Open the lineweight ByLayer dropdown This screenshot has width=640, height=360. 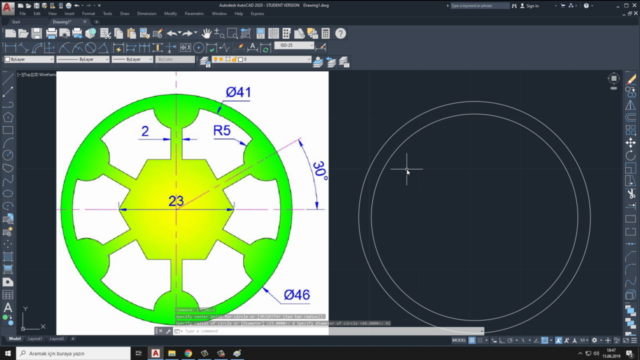point(132,60)
